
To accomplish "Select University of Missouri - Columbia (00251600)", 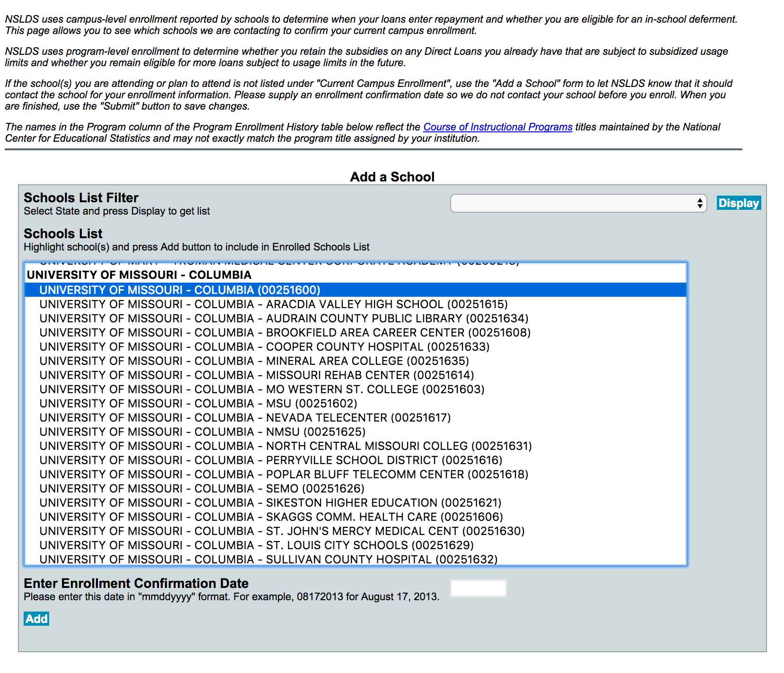I will (x=355, y=290).
